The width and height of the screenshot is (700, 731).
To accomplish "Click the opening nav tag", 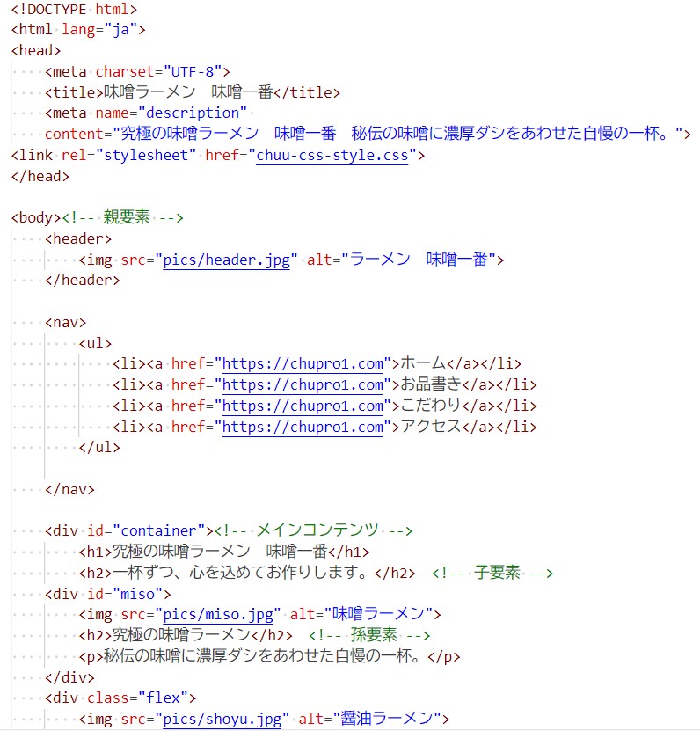I will click(66, 323).
